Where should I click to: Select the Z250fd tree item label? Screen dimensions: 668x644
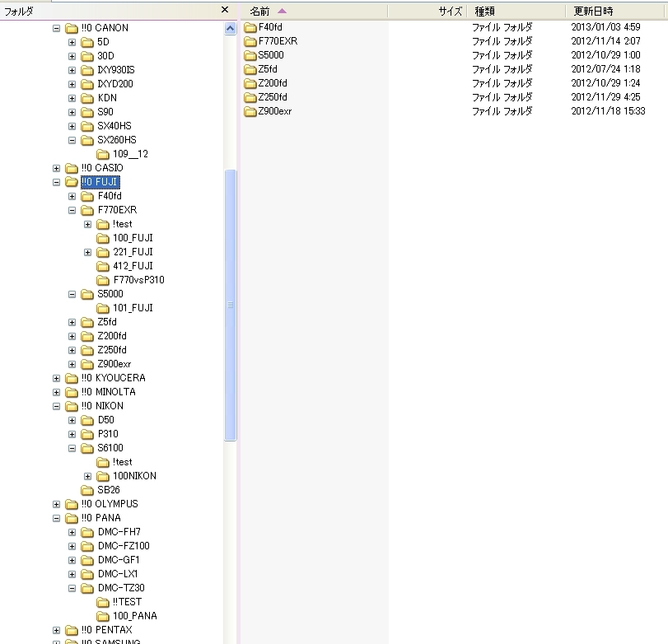tap(112, 350)
